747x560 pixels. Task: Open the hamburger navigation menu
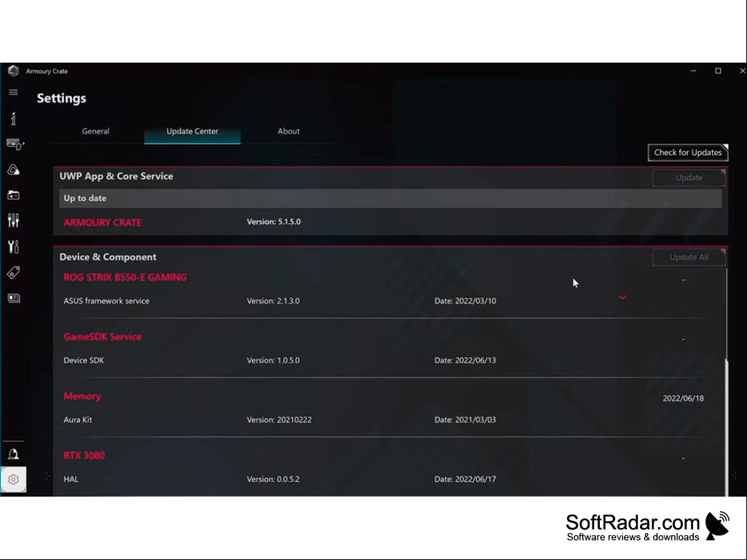coord(13,92)
